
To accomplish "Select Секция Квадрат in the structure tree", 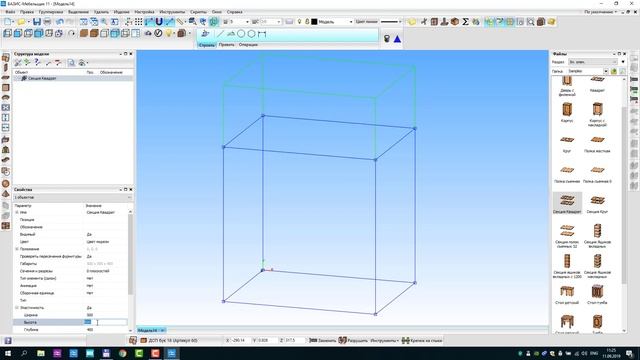I will tap(42, 78).
